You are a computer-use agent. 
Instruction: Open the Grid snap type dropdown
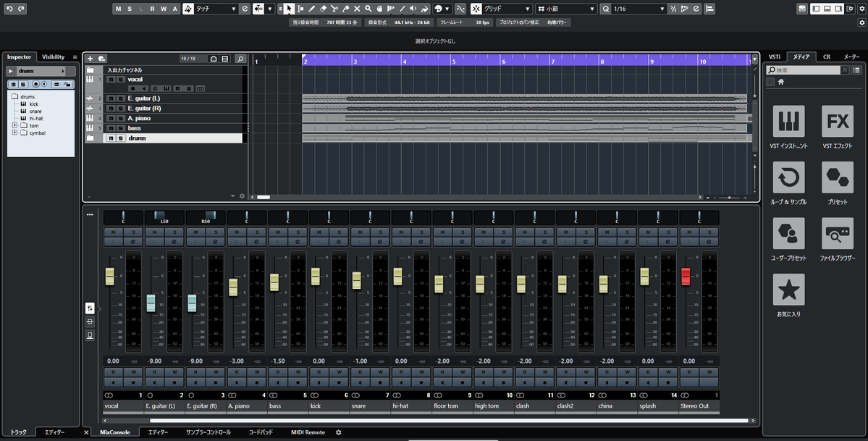[507, 9]
